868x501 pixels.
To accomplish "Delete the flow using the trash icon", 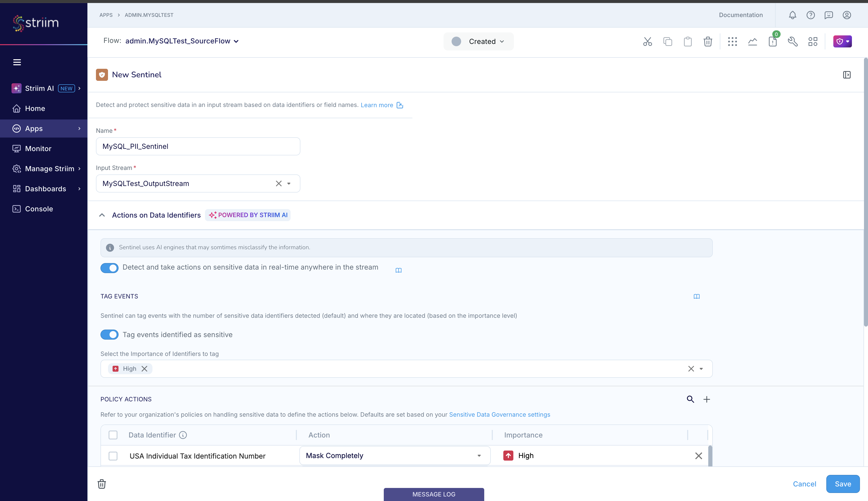I will tap(708, 41).
